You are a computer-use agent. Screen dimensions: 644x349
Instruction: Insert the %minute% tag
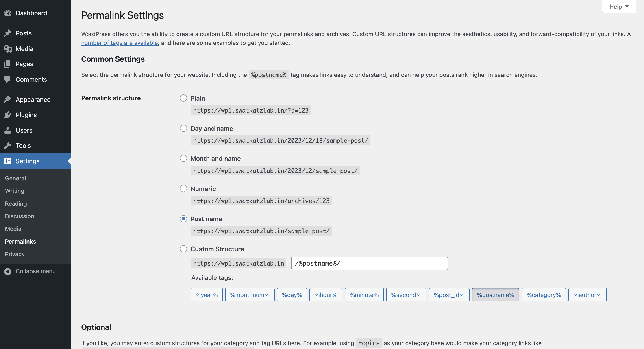click(x=364, y=295)
